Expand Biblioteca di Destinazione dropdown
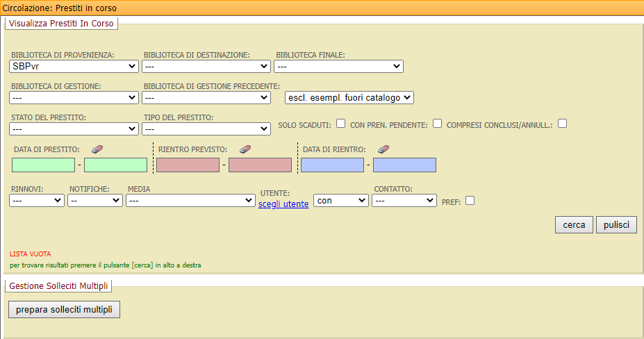The width and height of the screenshot is (644, 339). click(x=206, y=67)
